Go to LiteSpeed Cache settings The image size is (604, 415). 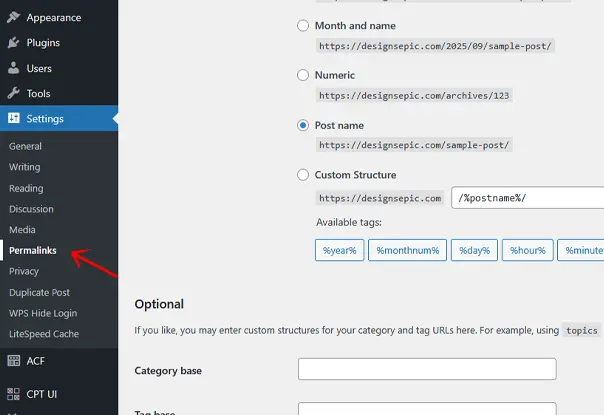(x=44, y=334)
